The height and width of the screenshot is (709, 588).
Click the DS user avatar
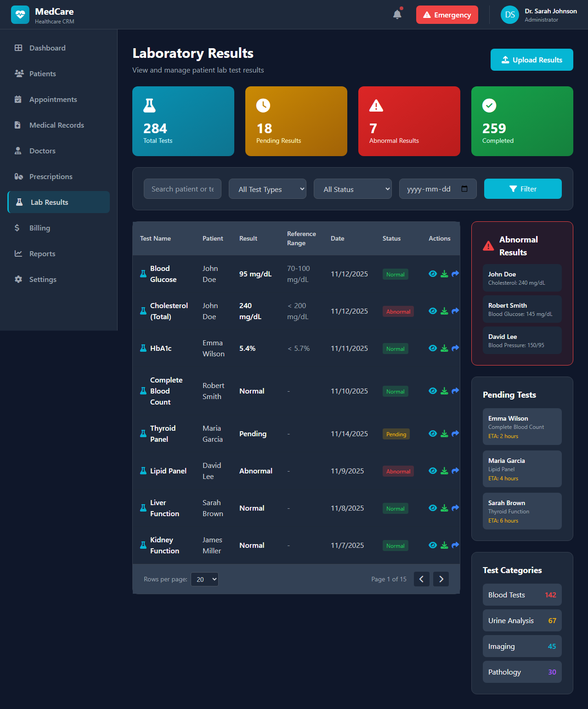point(509,15)
